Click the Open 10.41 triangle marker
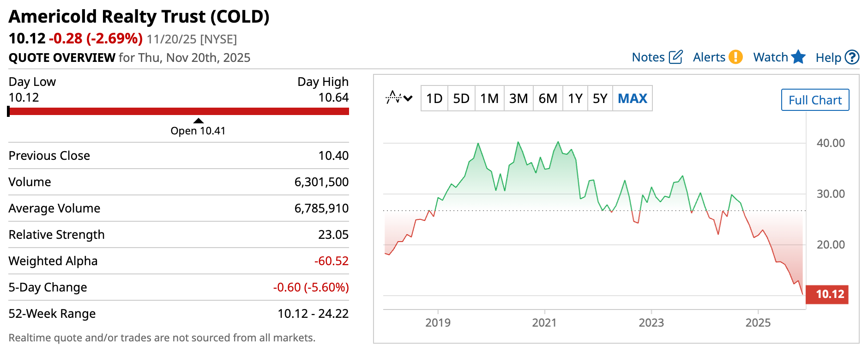This screenshot has width=868, height=352. 199,121
